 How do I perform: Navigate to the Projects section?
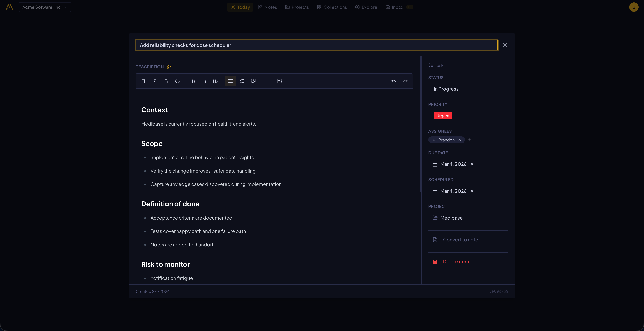[x=297, y=7]
